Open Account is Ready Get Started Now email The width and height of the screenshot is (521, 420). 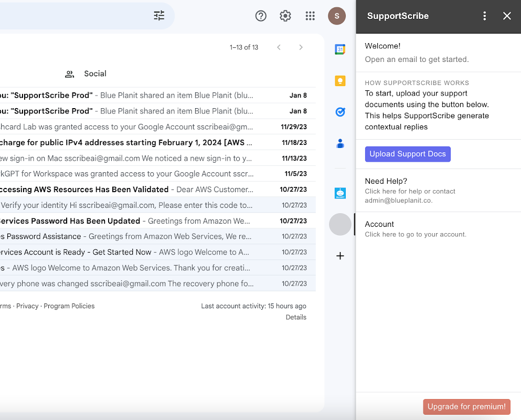(158, 252)
